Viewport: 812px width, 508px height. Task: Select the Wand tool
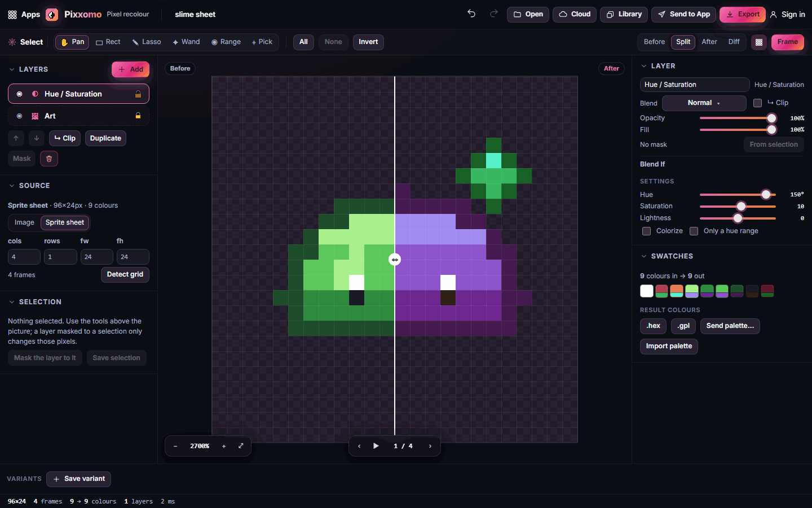(x=186, y=42)
